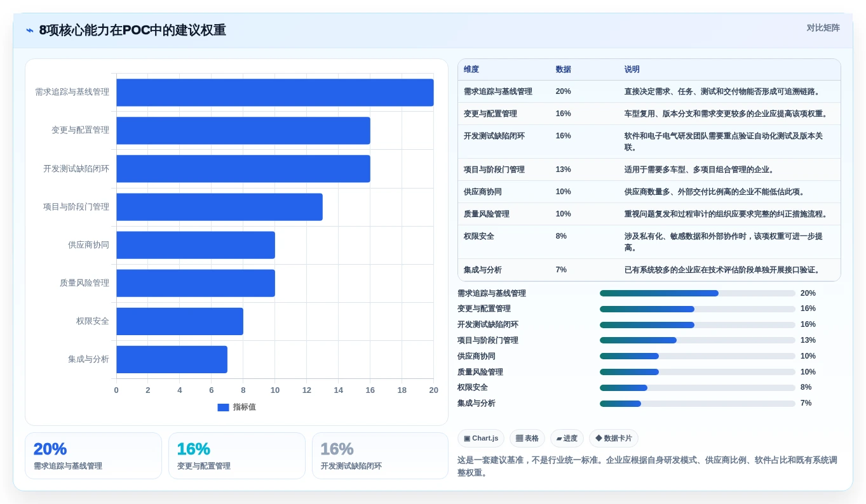
Task: Click the 权限安全 progress bar
Action: pos(698,388)
